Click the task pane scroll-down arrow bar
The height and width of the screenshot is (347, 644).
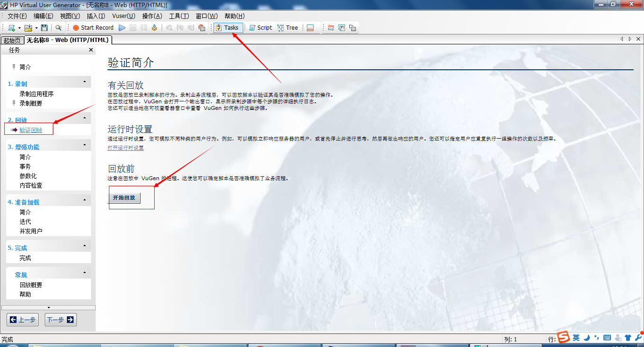tap(49, 307)
